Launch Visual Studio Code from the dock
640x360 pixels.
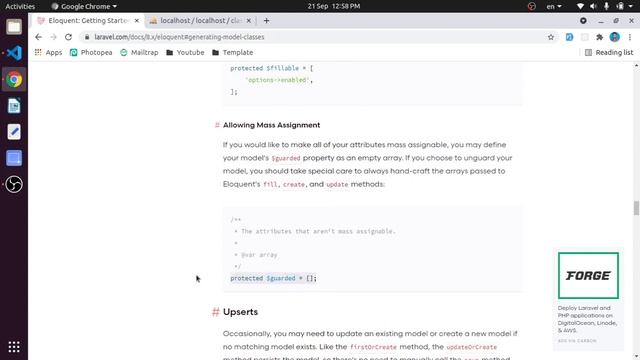[x=14, y=53]
